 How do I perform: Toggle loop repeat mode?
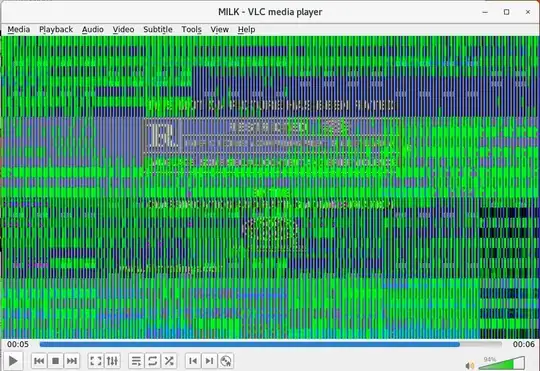(x=153, y=361)
